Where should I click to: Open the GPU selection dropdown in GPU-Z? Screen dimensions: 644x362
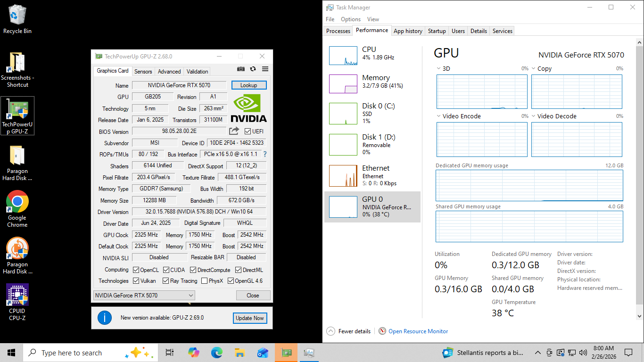[x=144, y=296]
